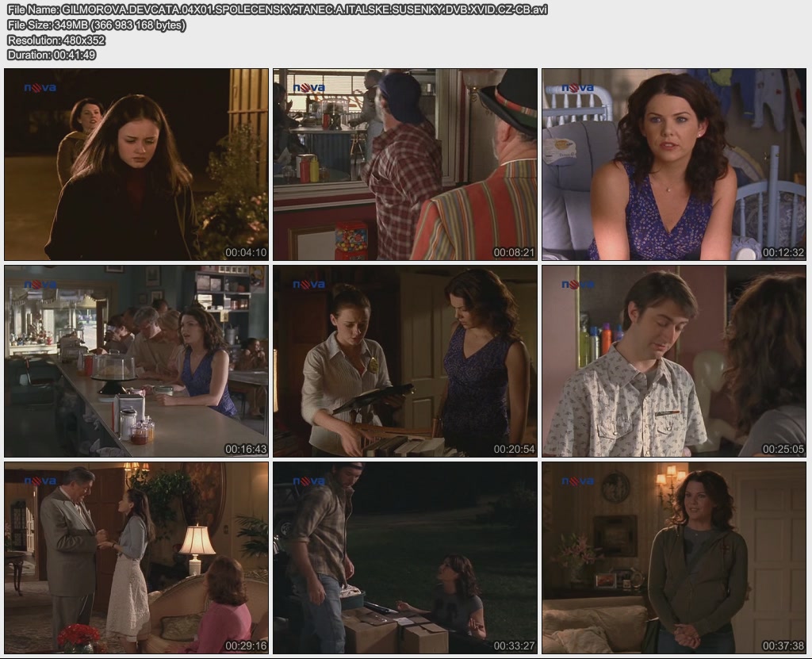Click the File Name text line
812x659 pixels.
277,10
